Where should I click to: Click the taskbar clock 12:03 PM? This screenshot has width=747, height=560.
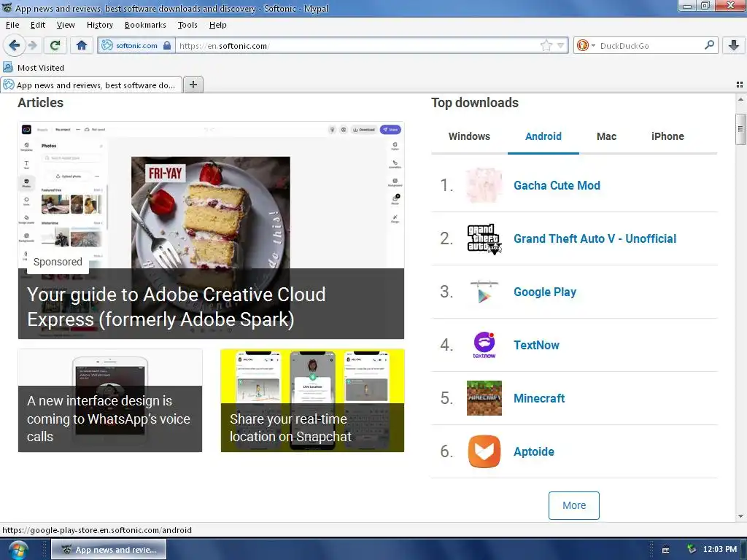719,550
